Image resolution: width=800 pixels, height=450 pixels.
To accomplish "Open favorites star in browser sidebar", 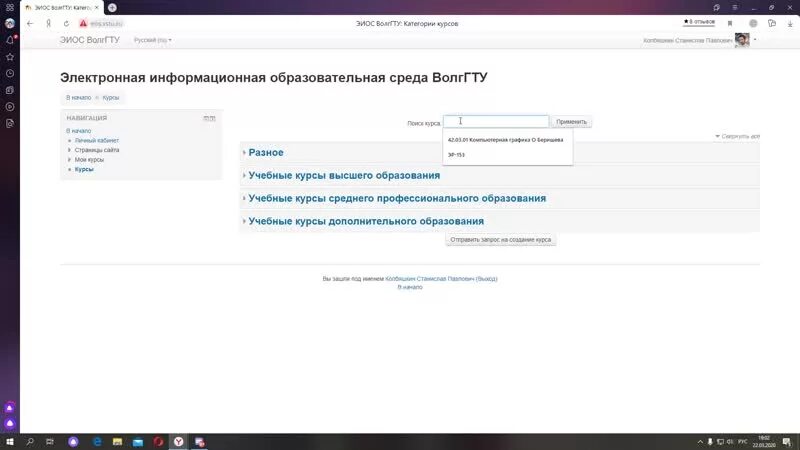I will pos(10,57).
